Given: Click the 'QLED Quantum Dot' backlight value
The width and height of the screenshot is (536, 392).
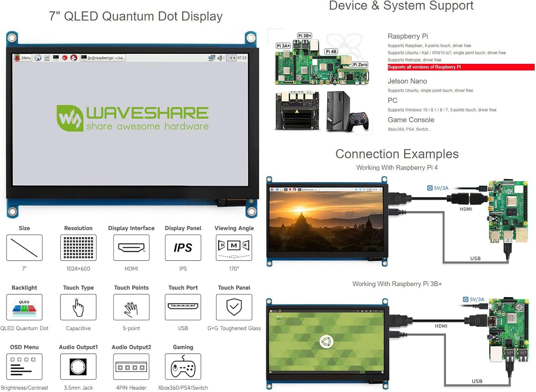Looking at the screenshot, I should 24,328.
